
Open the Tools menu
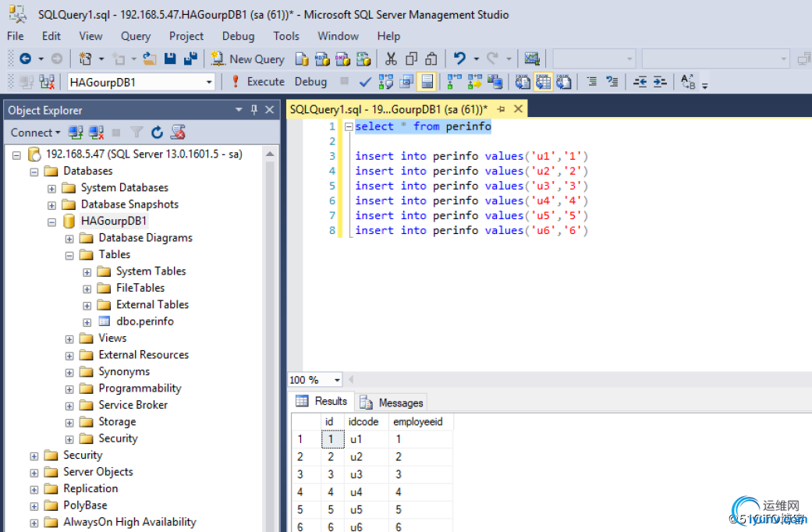click(285, 36)
